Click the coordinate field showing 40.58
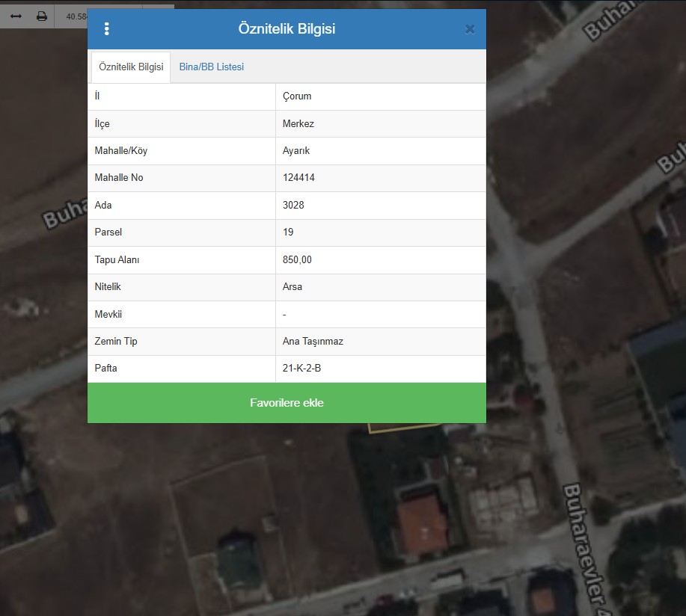The height and width of the screenshot is (616, 686). click(76, 16)
